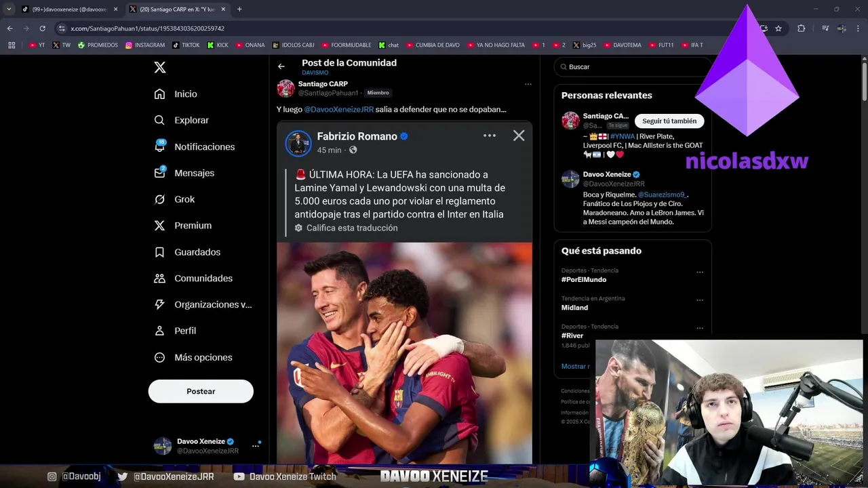
Task: Open Fabrizio Romano post more options
Action: click(490, 136)
